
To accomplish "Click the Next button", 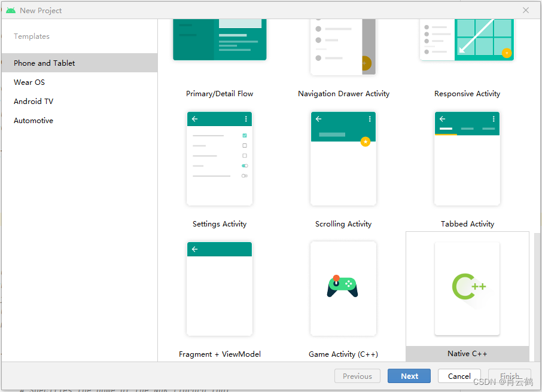I will 409,376.
